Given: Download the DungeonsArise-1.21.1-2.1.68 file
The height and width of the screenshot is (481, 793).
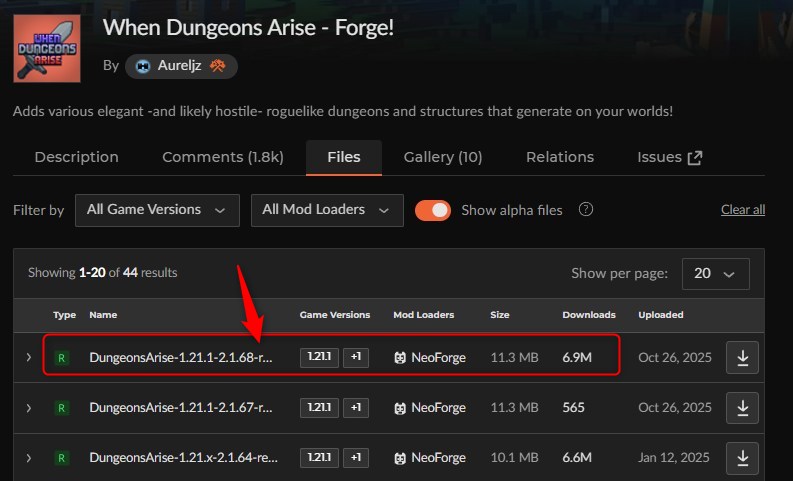Looking at the screenshot, I should click(x=742, y=358).
